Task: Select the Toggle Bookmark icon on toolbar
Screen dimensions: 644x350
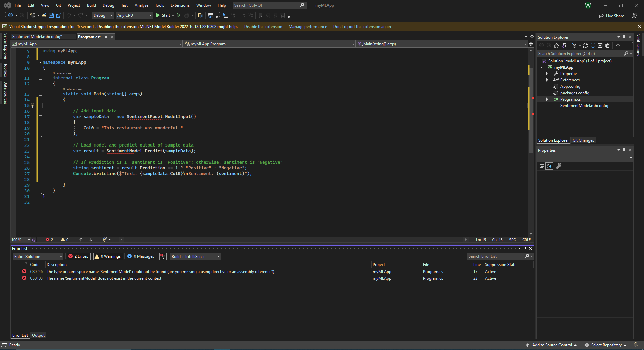Action: [x=261, y=15]
